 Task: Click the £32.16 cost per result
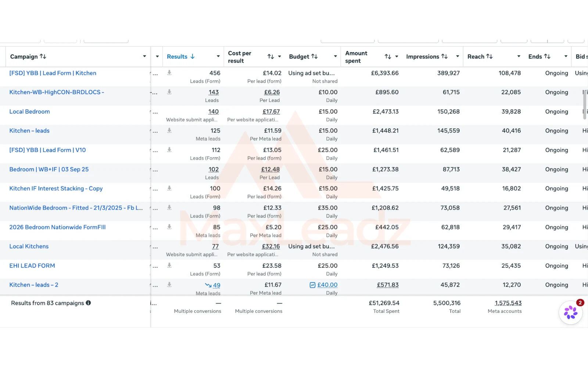tap(271, 246)
